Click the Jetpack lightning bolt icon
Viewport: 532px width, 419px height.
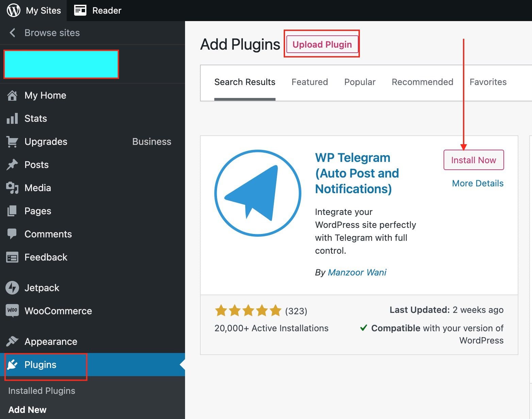[x=12, y=288]
